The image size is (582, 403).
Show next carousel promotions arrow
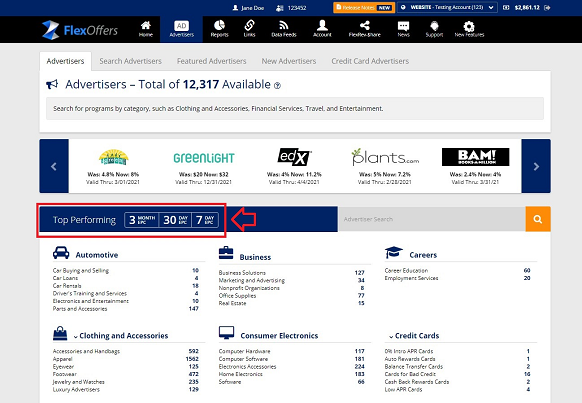coord(536,166)
